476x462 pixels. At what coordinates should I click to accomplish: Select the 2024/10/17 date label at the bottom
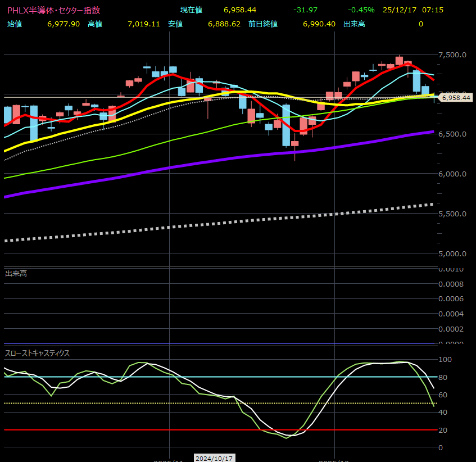click(214, 458)
